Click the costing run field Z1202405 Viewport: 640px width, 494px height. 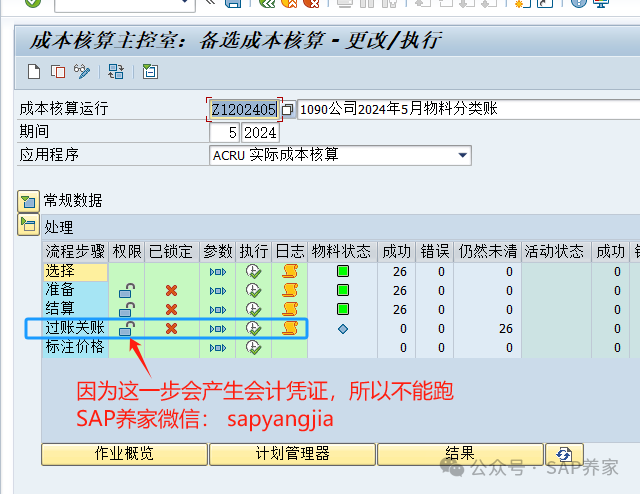pos(244,109)
